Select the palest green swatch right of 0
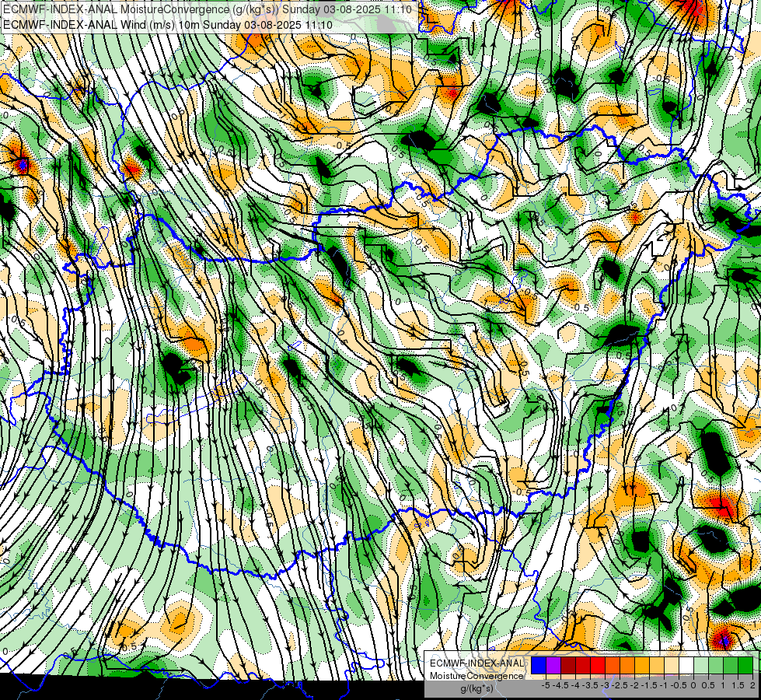The image size is (761, 700). (x=701, y=666)
